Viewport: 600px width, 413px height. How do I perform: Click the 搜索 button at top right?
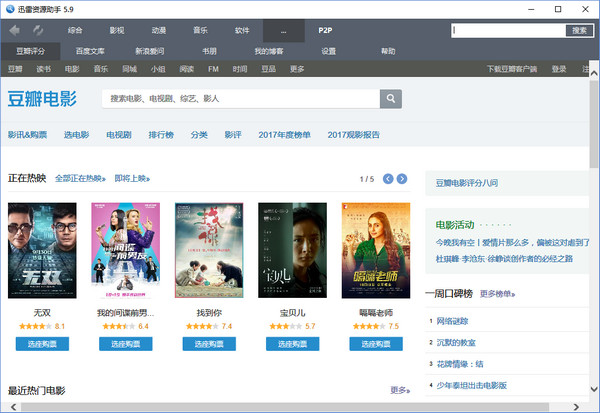point(579,31)
